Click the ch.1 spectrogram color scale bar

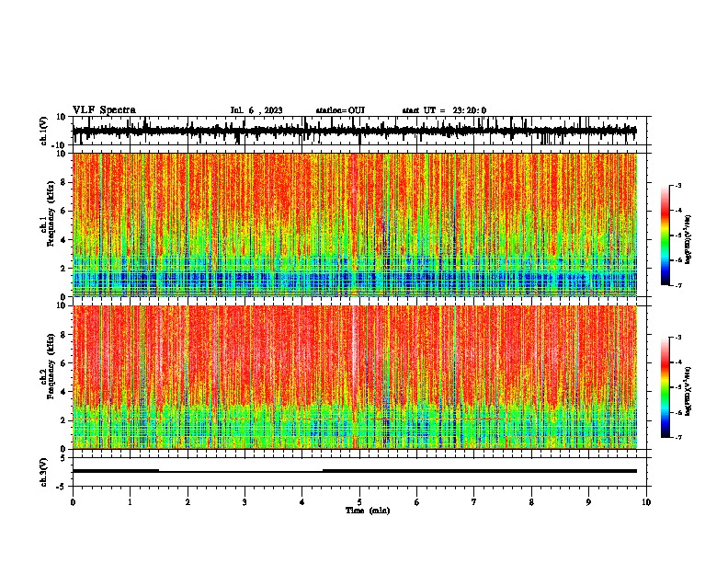[x=665, y=236]
